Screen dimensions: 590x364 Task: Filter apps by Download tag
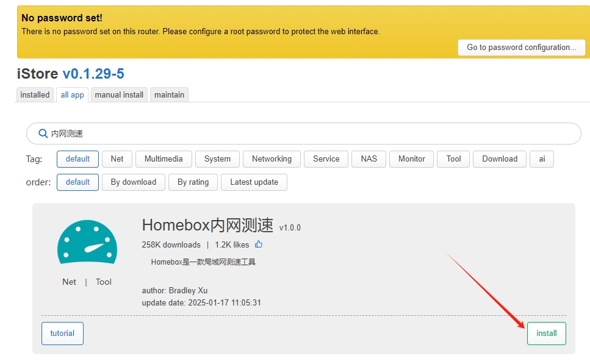500,159
